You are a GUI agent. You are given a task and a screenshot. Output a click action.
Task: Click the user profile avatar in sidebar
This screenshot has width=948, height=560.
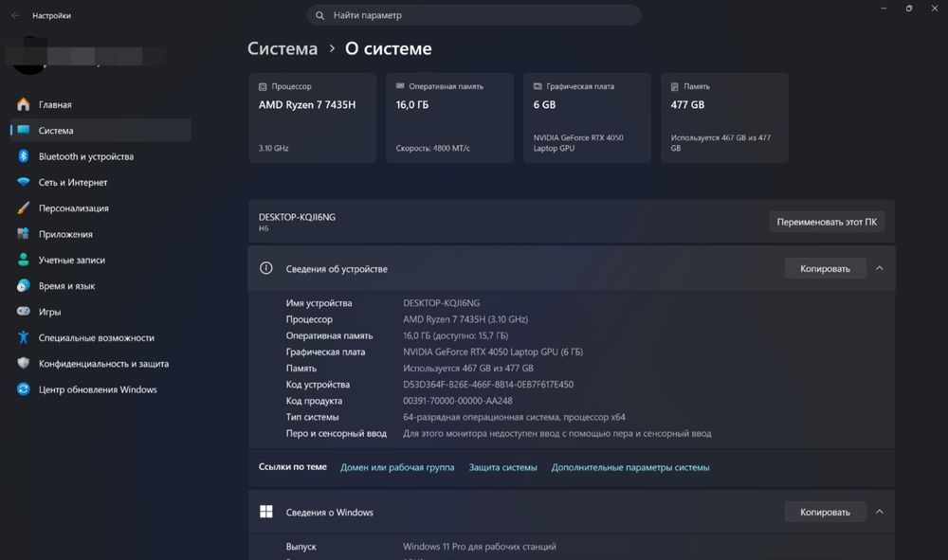[29, 56]
